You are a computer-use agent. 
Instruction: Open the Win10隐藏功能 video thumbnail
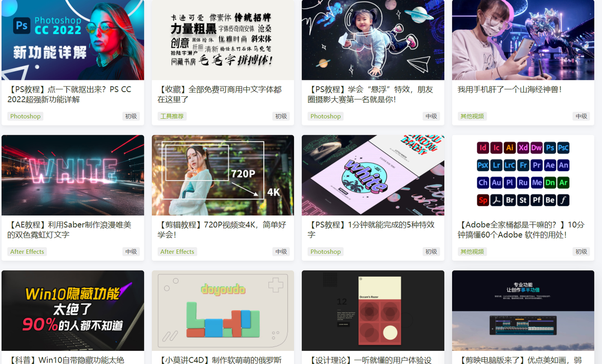point(73,310)
